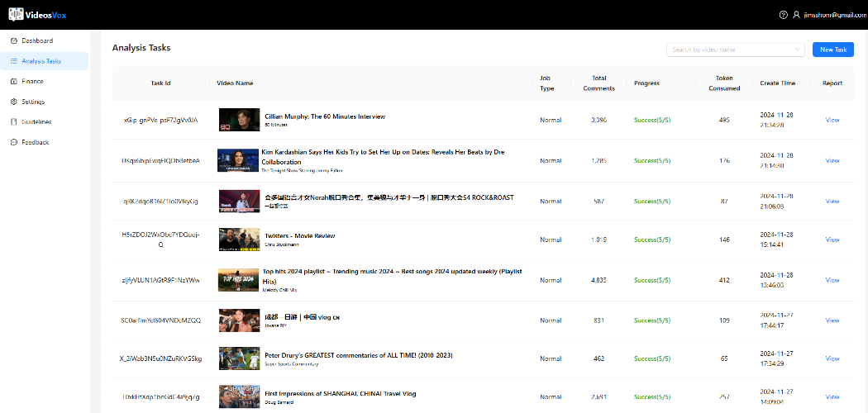Image resolution: width=868 pixels, height=413 pixels.
Task: Click the Dashboard sidebar icon
Action: (14, 41)
